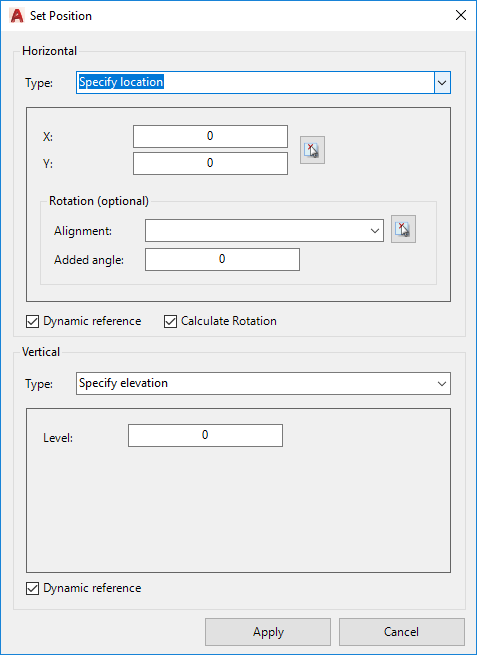The width and height of the screenshot is (477, 655).
Task: Click the pick-alignment icon next to Alignment dropdown
Action: click(403, 229)
